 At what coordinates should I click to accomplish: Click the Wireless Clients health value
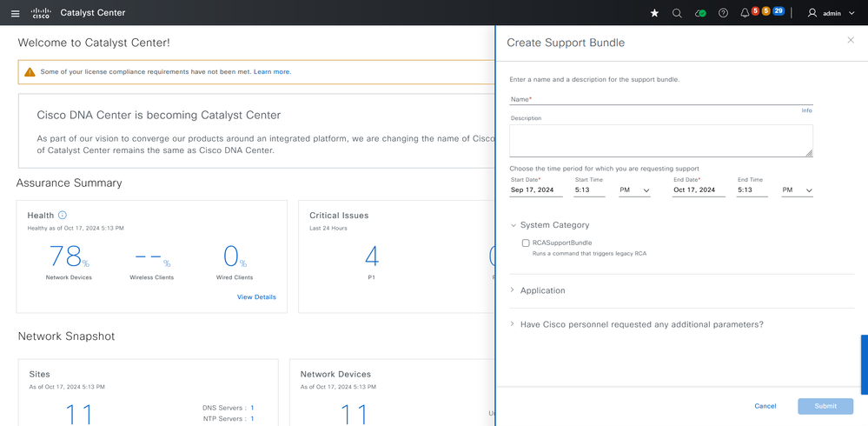tap(152, 257)
